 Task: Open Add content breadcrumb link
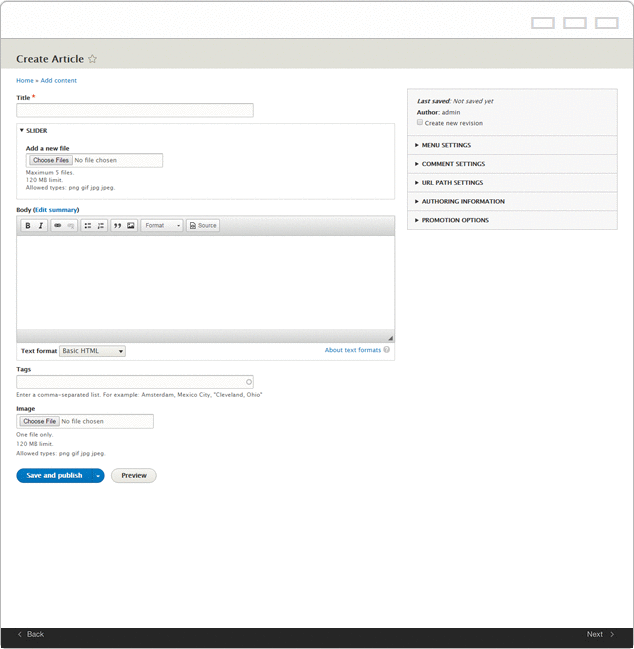tap(58, 80)
